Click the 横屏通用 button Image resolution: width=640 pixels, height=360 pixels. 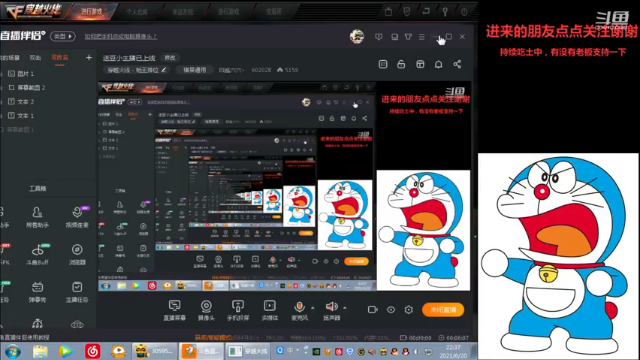pyautogui.click(x=194, y=70)
